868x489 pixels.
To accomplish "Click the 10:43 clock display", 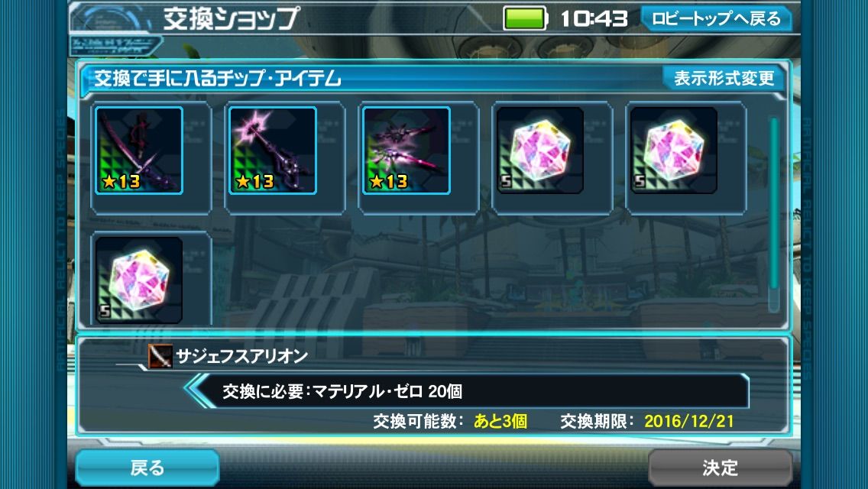I will pos(594,19).
